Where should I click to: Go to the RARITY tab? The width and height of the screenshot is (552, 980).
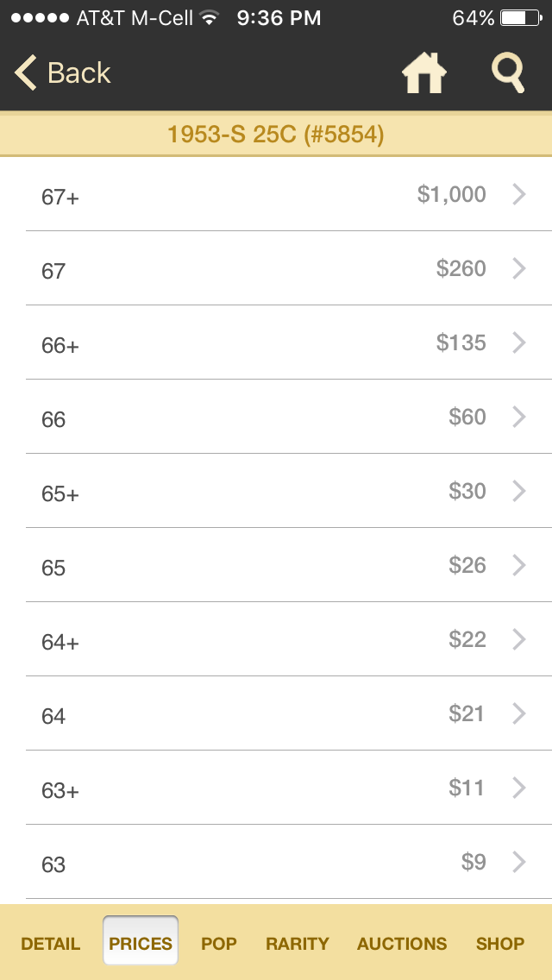point(297,943)
